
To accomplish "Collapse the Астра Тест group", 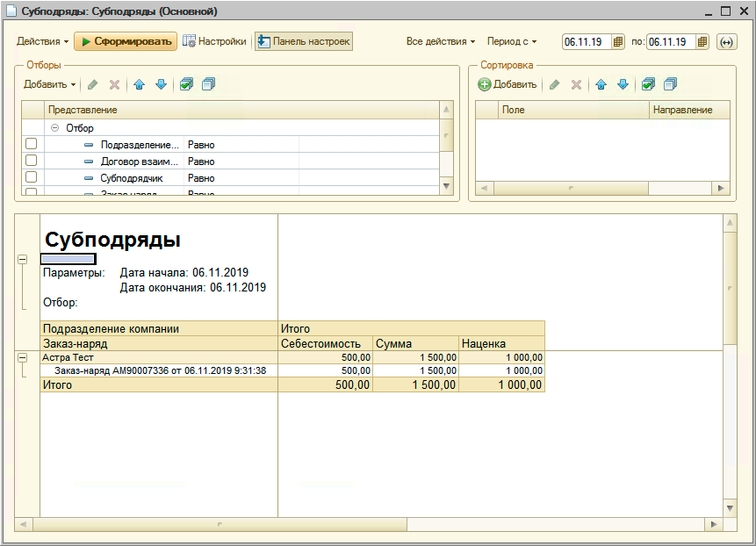I will point(22,357).
